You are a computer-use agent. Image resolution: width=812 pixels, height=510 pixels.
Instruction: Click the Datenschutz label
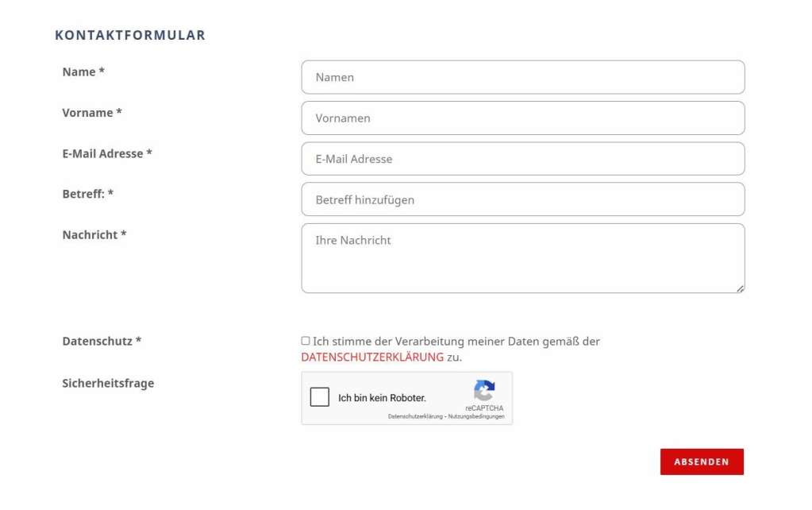pos(100,341)
